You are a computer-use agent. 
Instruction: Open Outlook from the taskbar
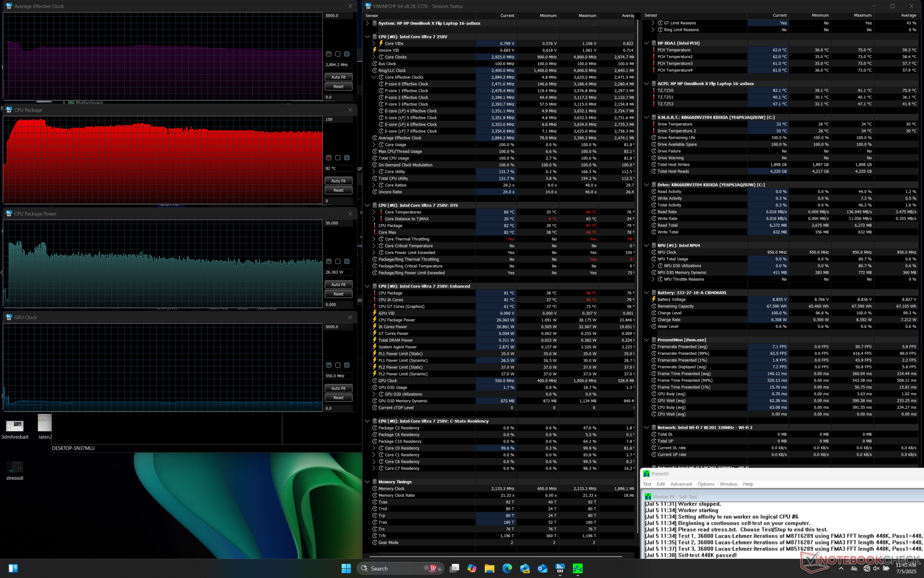542,568
